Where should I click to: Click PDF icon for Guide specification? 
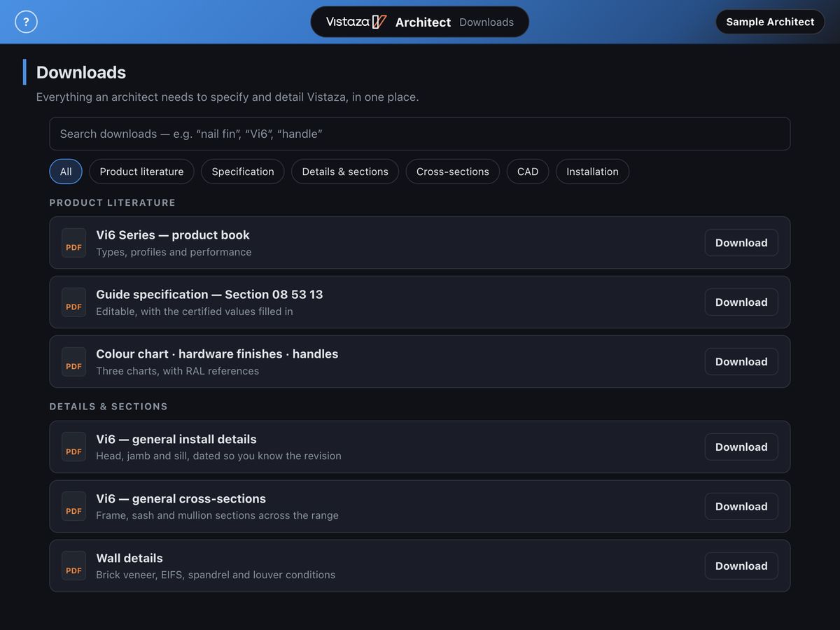click(x=73, y=302)
